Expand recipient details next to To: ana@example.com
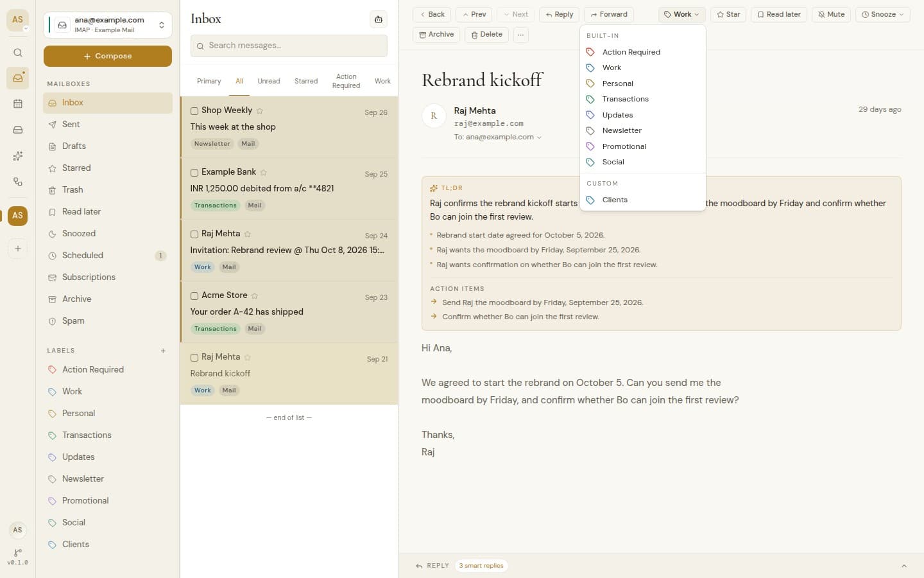The width and height of the screenshot is (924, 578). tap(539, 137)
